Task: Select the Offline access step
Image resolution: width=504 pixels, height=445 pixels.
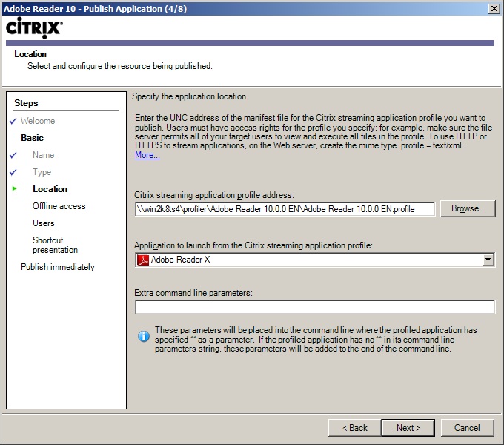Action: click(x=59, y=206)
